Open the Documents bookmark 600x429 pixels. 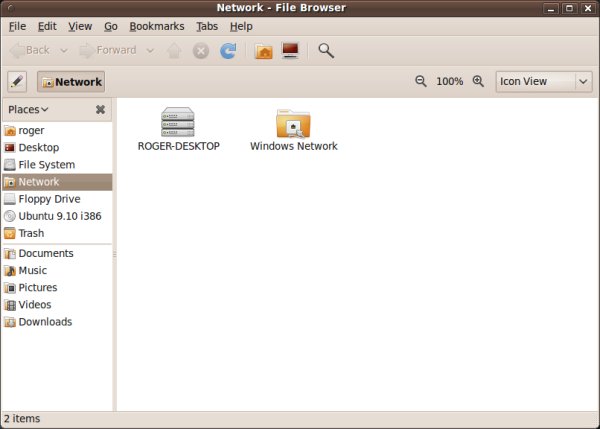click(x=57, y=253)
